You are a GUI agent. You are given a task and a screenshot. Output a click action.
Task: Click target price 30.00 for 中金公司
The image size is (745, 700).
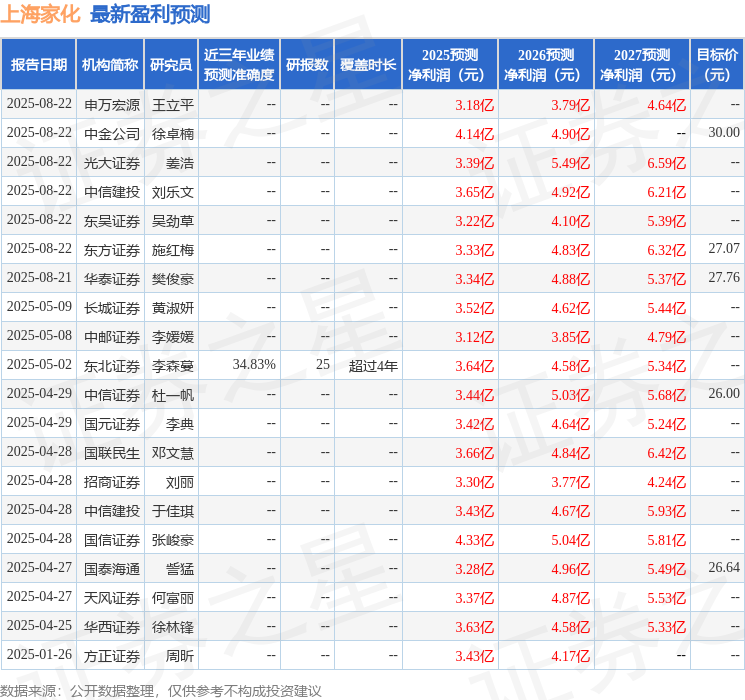point(724,133)
